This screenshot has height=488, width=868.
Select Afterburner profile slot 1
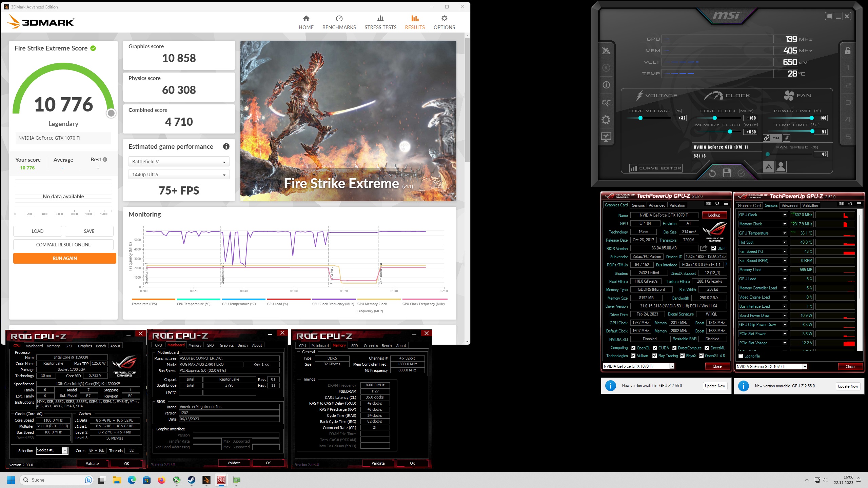[x=848, y=68]
